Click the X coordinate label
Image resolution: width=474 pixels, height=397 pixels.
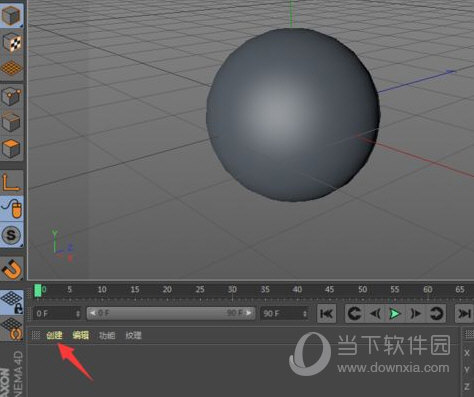pyautogui.click(x=467, y=353)
